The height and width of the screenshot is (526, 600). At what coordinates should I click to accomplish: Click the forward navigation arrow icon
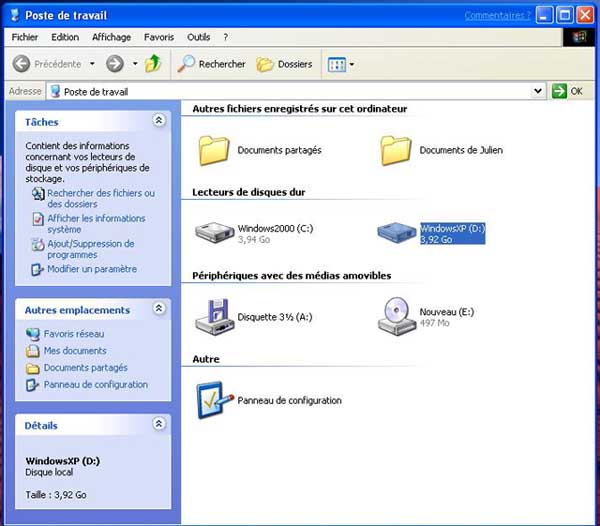(x=115, y=64)
